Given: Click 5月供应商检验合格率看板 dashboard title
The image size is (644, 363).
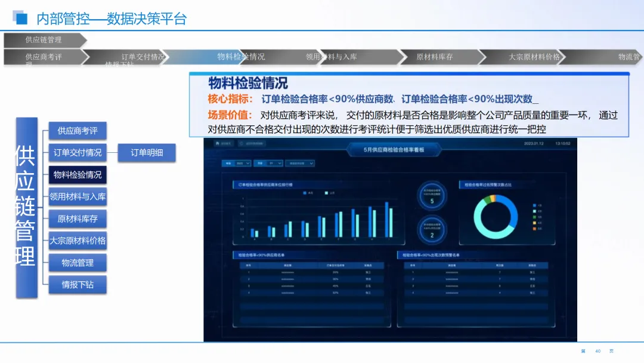Looking at the screenshot, I should pyautogui.click(x=394, y=150).
